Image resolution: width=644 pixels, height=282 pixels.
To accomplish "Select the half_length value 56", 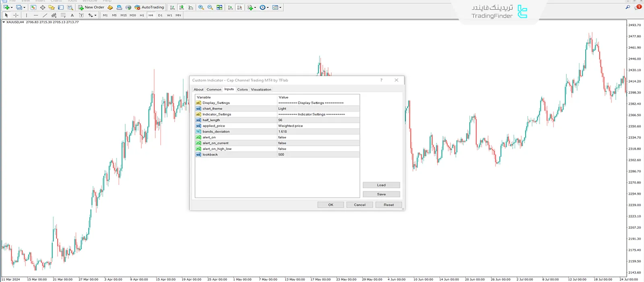I will (280, 120).
